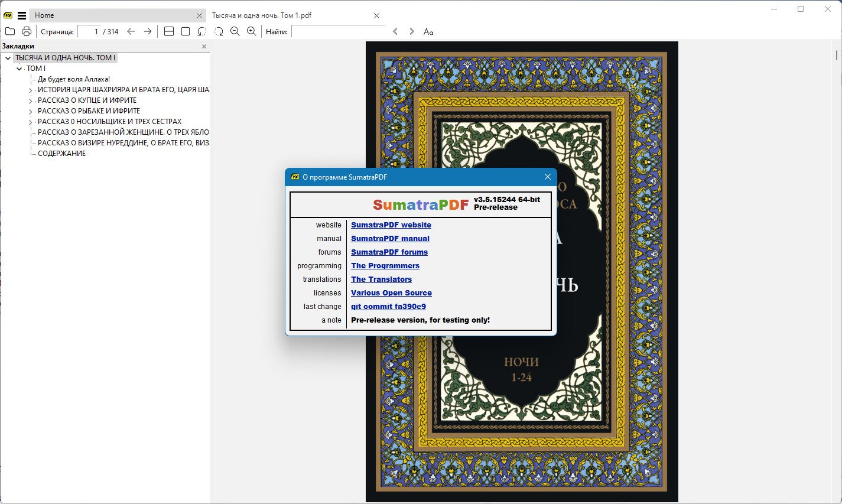Click the Pre-release version note text
Viewport: 842px width, 504px height.
(420, 320)
